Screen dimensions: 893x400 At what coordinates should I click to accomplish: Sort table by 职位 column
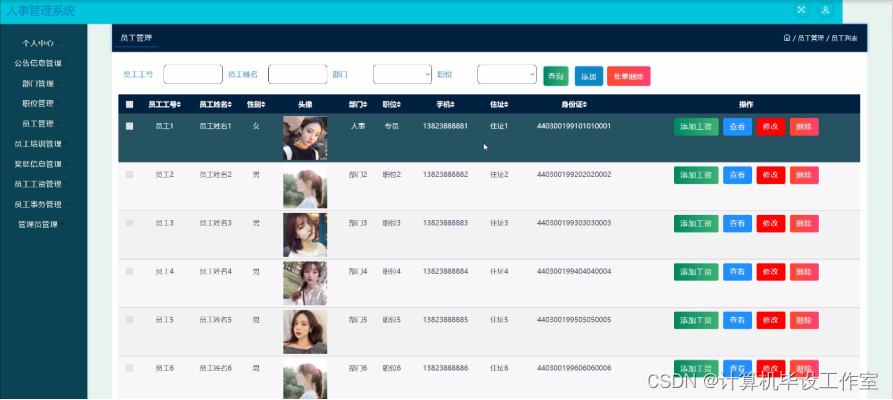391,105
